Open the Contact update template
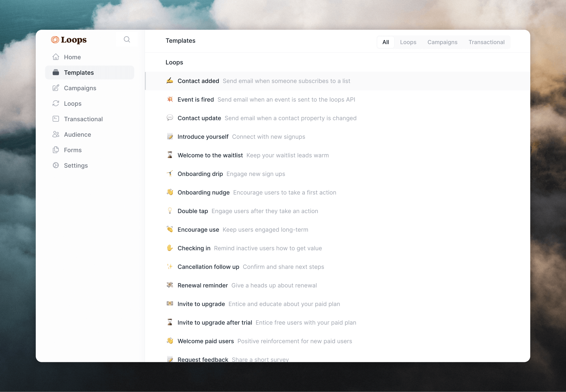566x392 pixels. [x=338, y=118]
